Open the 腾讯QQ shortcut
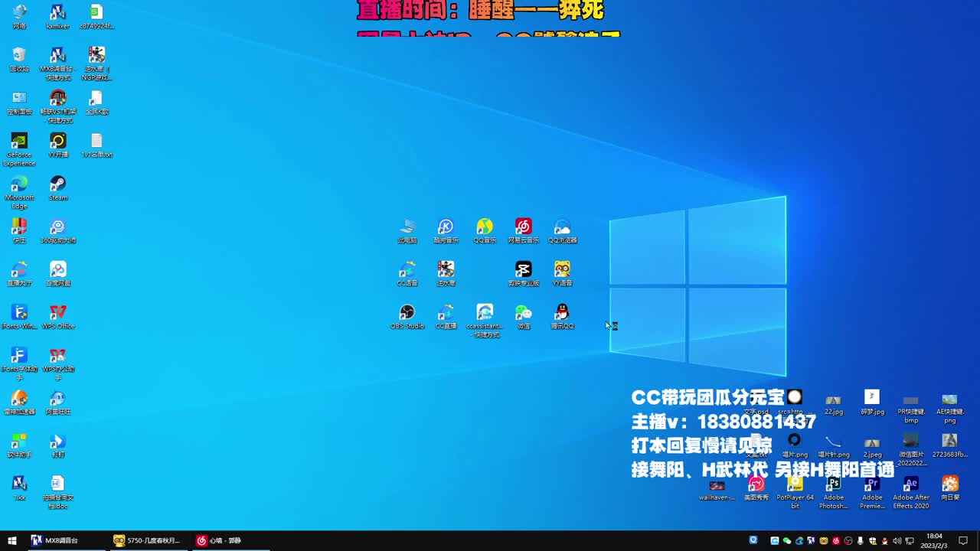The height and width of the screenshot is (551, 980). pos(563,317)
